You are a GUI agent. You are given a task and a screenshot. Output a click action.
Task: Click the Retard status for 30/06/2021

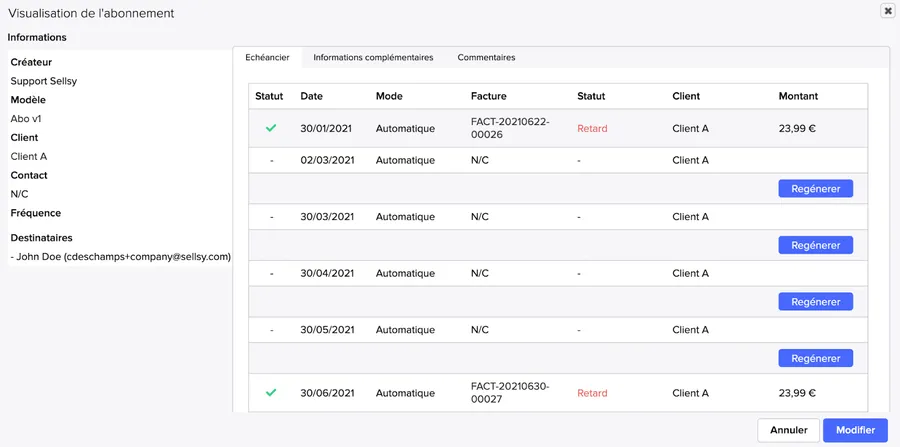[592, 394]
